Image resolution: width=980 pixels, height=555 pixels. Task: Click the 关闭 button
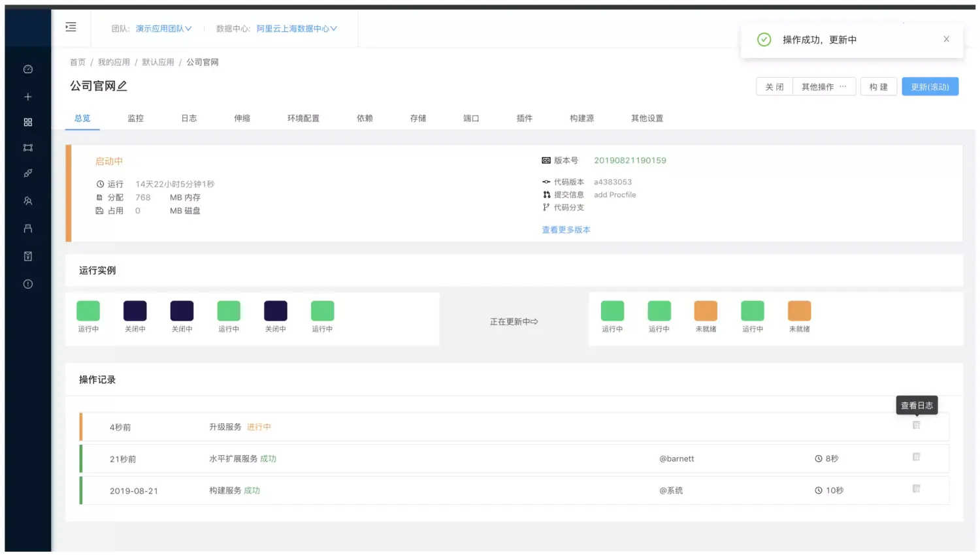point(774,87)
